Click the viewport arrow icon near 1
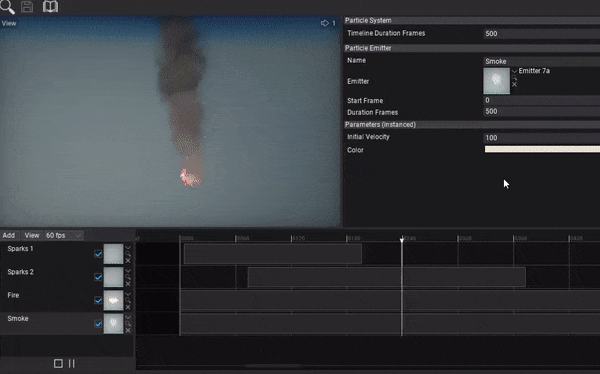600x374 pixels. [x=324, y=23]
